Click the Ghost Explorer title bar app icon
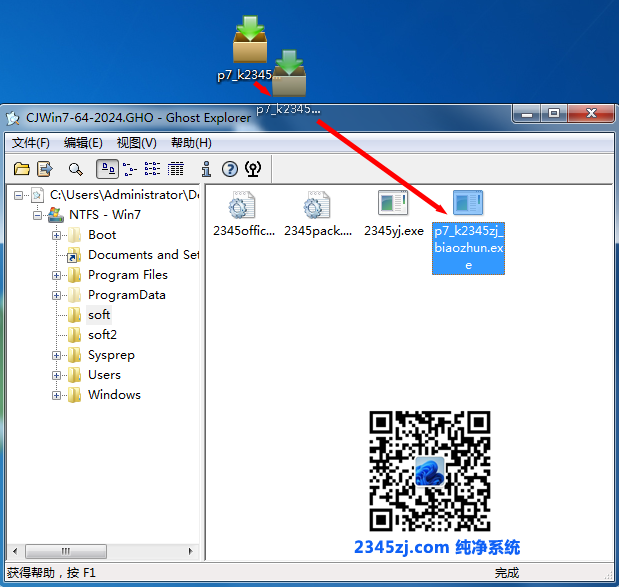The width and height of the screenshot is (619, 587). pos(13,118)
